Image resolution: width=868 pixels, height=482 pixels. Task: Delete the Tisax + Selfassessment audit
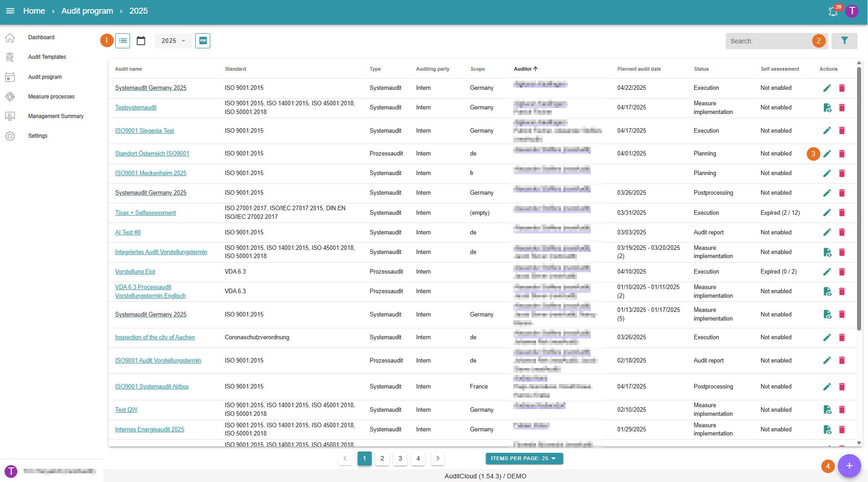point(842,213)
